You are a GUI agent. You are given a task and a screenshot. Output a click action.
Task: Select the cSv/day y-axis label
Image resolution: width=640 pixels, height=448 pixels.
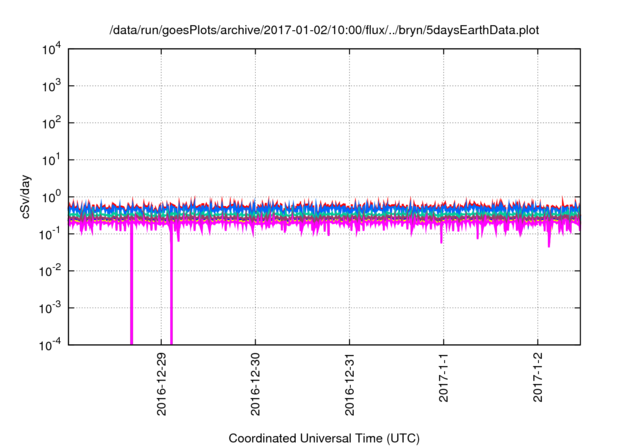(x=26, y=197)
